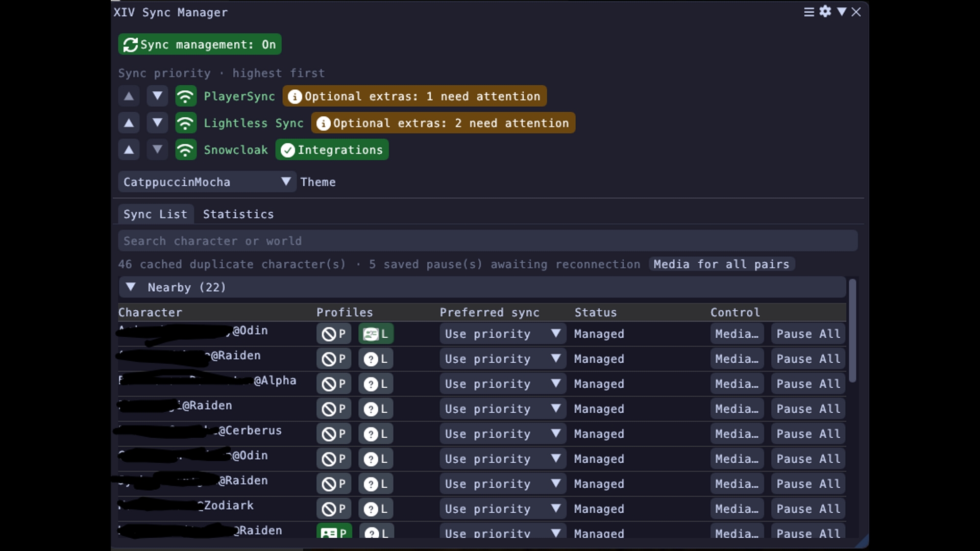Click blocked P profile in @Alpha row
The image size is (980, 551).
point(334,384)
